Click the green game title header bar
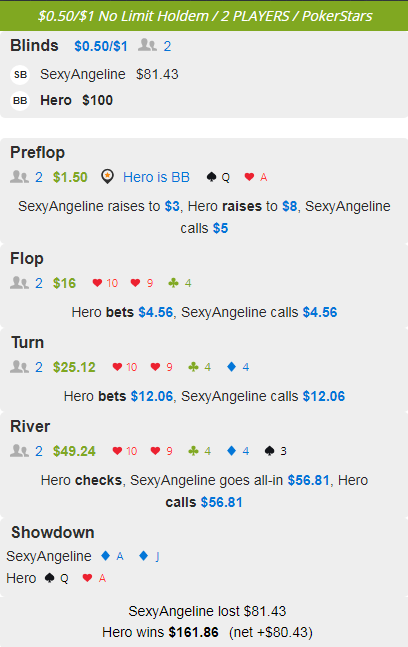 (204, 16)
